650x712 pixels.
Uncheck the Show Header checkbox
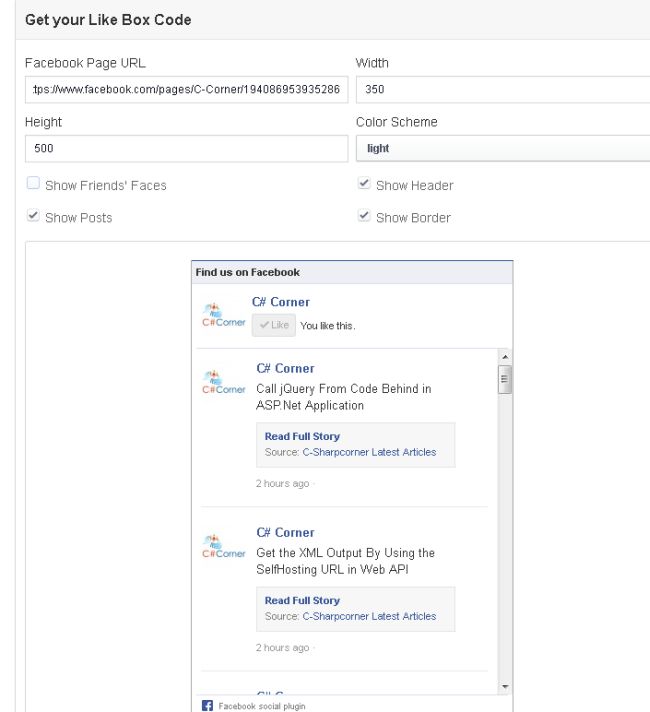(364, 183)
